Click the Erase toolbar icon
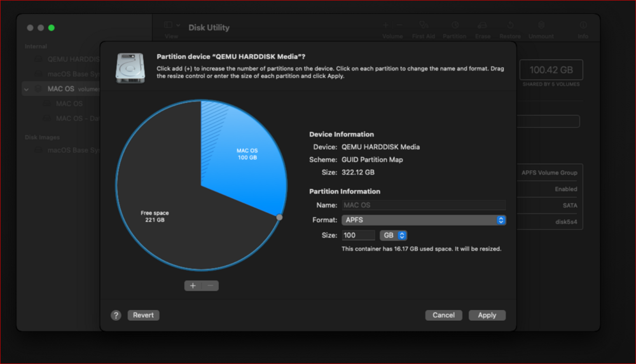Viewport: 636px width, 364px height. pos(482,25)
